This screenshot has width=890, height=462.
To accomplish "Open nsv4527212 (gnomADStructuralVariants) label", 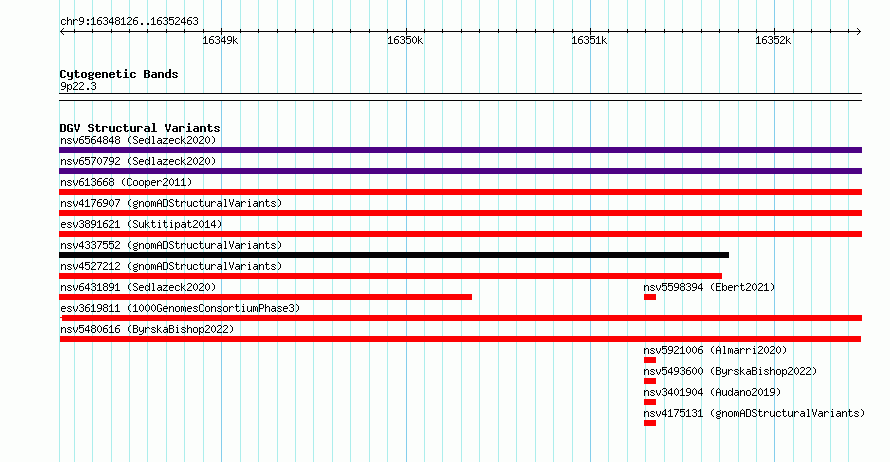I will pos(171,266).
